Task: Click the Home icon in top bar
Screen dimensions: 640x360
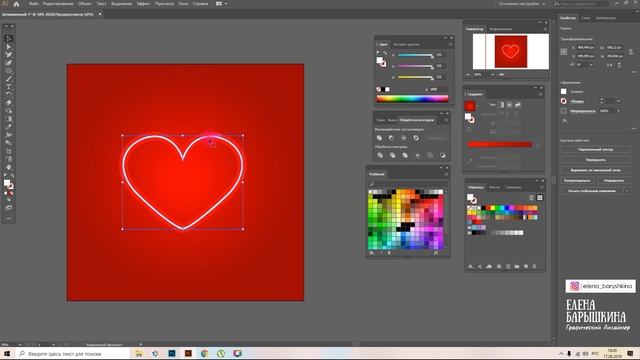Action: (x=16, y=4)
